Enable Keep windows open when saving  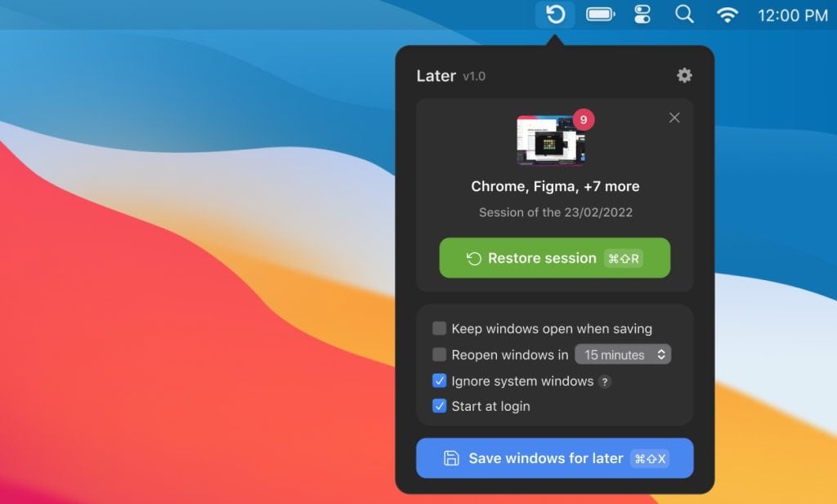tap(439, 328)
